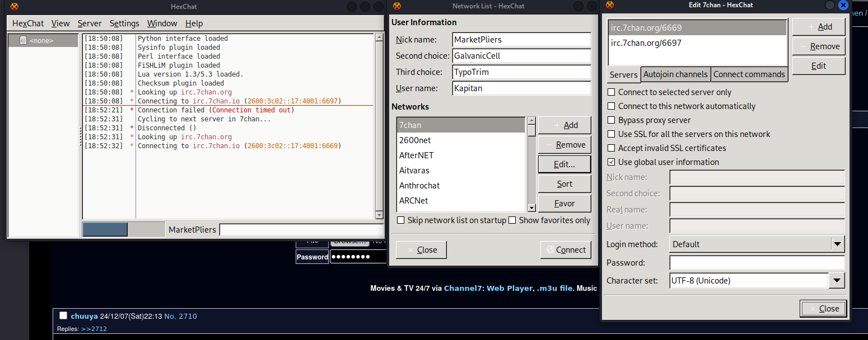Click the server icon beside <none> tab
Image resolution: width=868 pixels, height=340 pixels.
23,41
